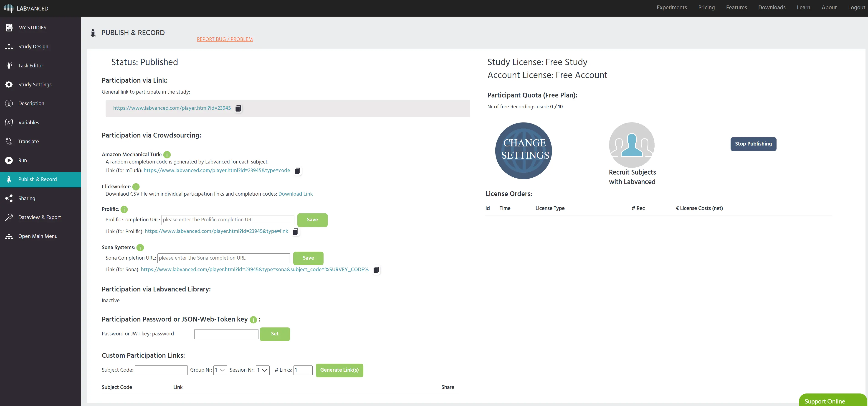Image resolution: width=868 pixels, height=406 pixels.
Task: Click the Stop Publishing button
Action: coord(753,144)
